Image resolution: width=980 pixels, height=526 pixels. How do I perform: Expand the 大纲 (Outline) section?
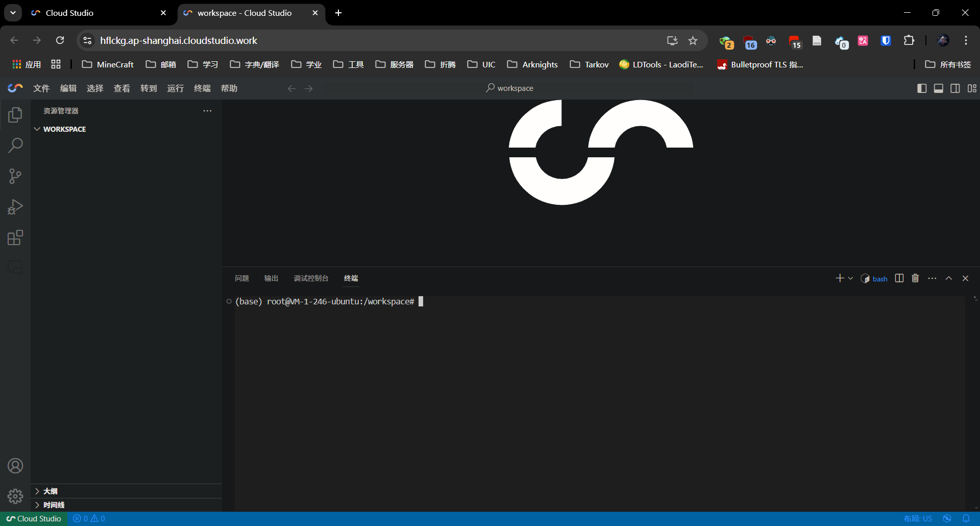pos(126,491)
